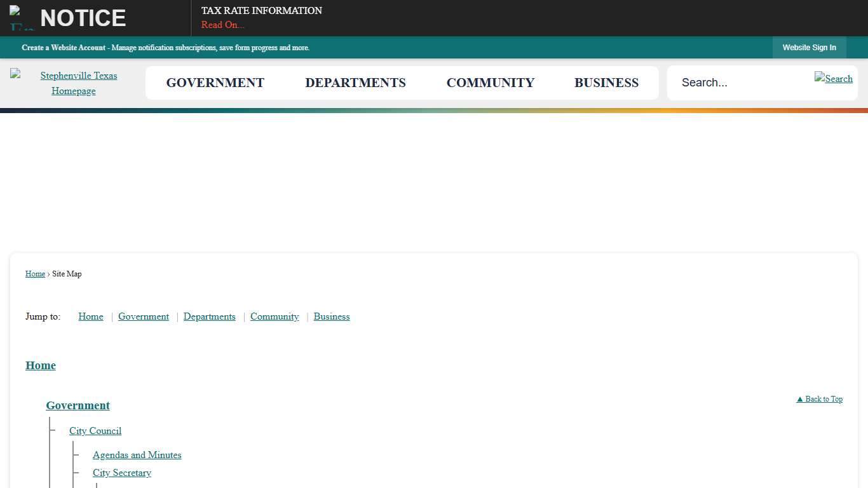Screen dimensions: 868x488
Task: Open City Secretary tree link
Action: (x=122, y=473)
